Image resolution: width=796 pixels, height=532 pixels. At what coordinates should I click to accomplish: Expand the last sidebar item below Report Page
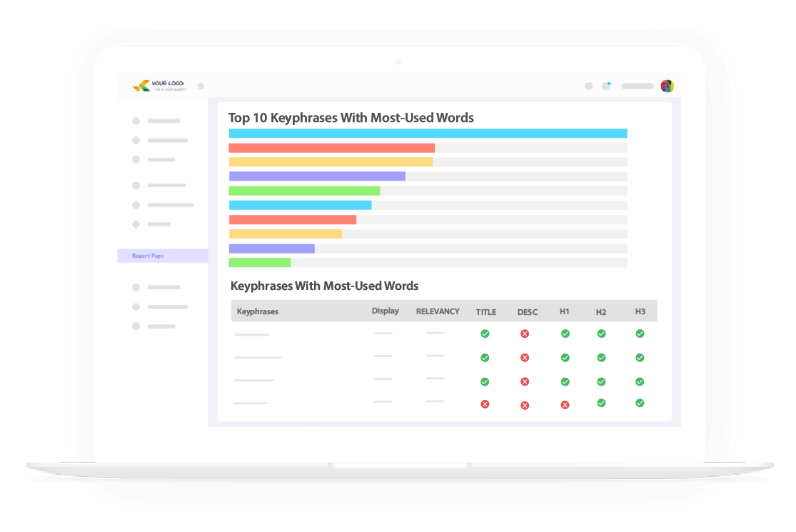158,326
